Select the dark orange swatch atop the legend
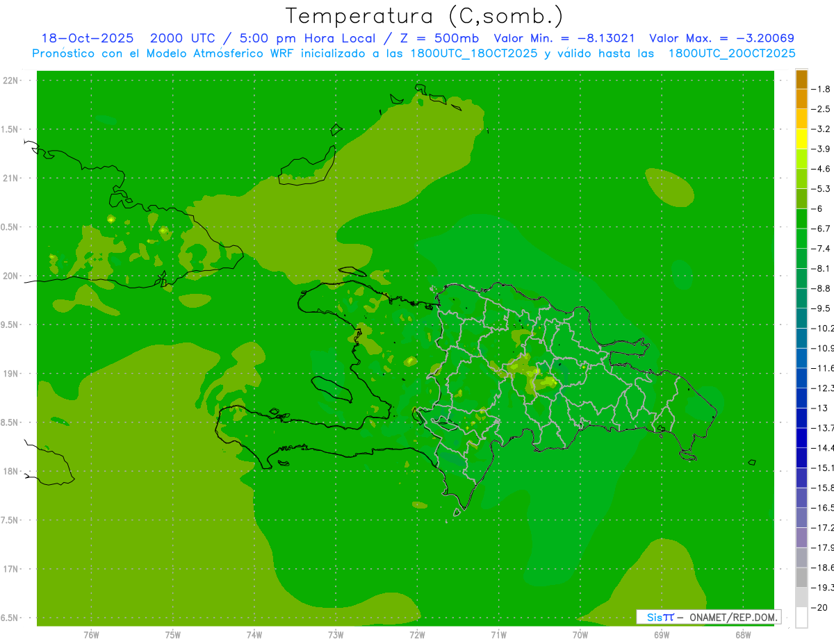Screen dimensions: 834x644 (x=801, y=79)
